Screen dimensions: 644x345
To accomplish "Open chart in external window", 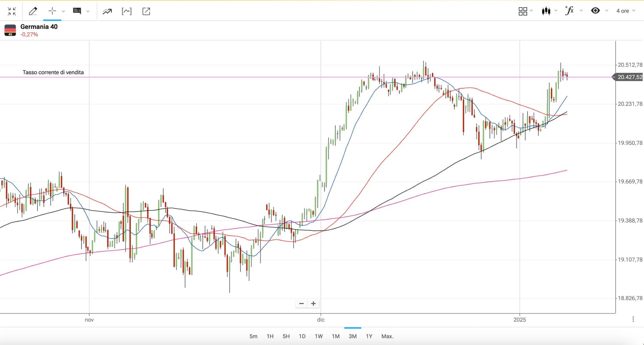I will [x=146, y=11].
